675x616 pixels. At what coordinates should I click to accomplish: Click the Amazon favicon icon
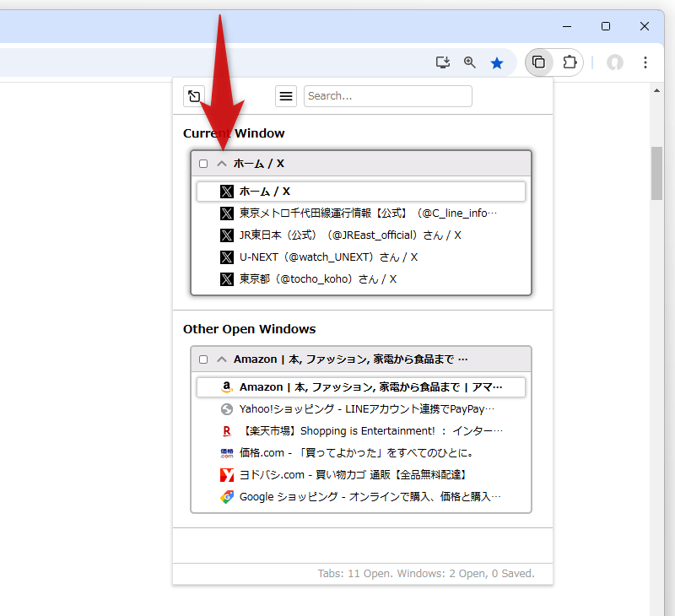(x=227, y=387)
